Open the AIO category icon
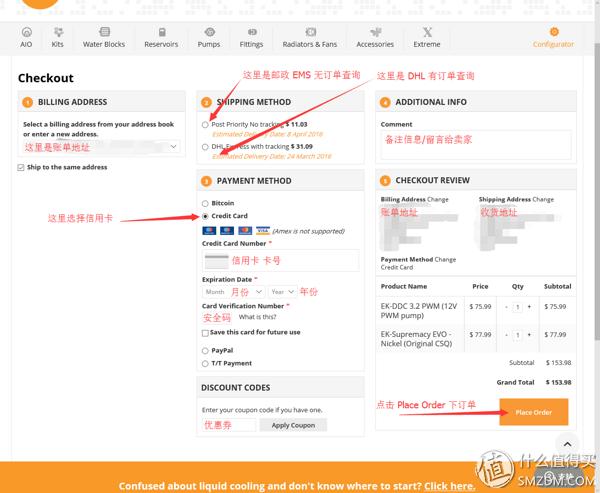This screenshot has width=600, height=493. click(x=26, y=32)
